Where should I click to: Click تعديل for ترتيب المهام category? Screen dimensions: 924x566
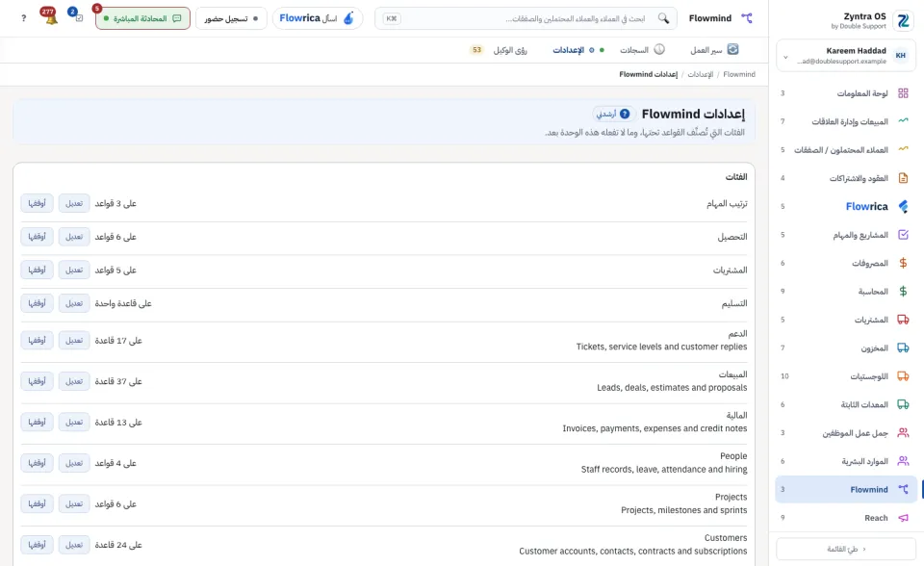pos(74,203)
